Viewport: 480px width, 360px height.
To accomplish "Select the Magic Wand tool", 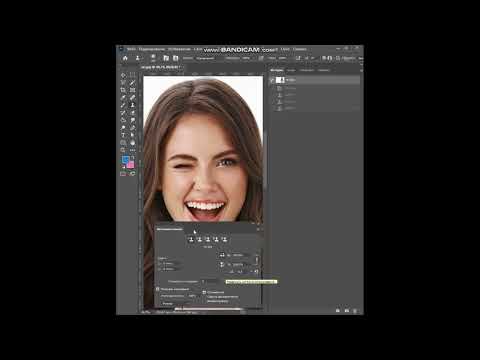I will tap(132, 82).
